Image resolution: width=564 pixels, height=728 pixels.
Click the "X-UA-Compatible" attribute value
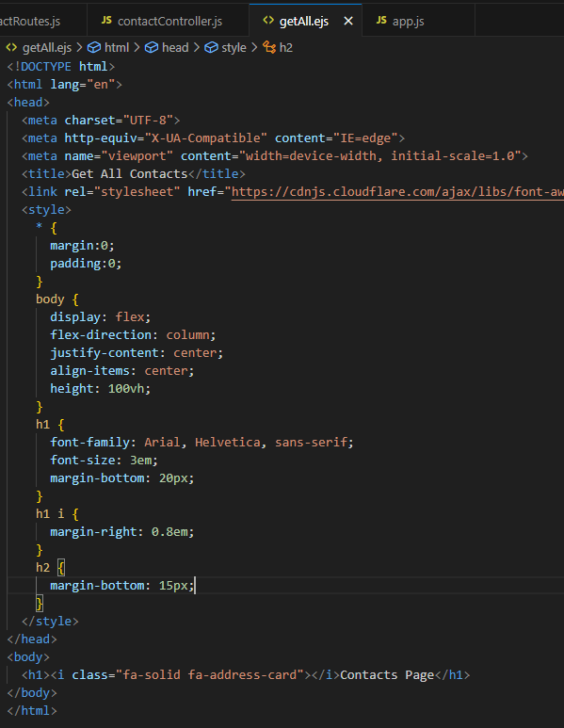[x=205, y=138]
